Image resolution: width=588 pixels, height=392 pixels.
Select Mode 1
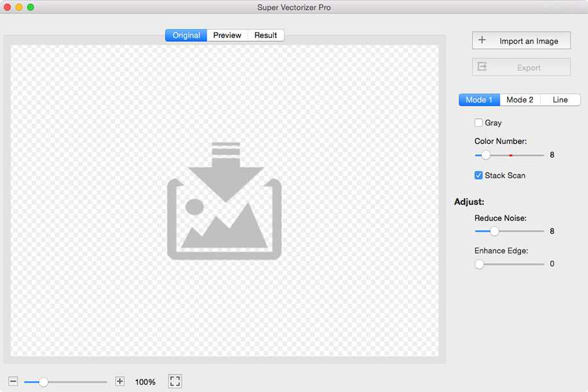coord(479,99)
